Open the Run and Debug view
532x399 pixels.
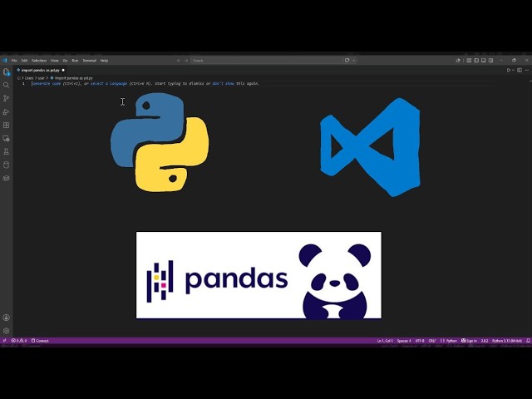[x=6, y=112]
